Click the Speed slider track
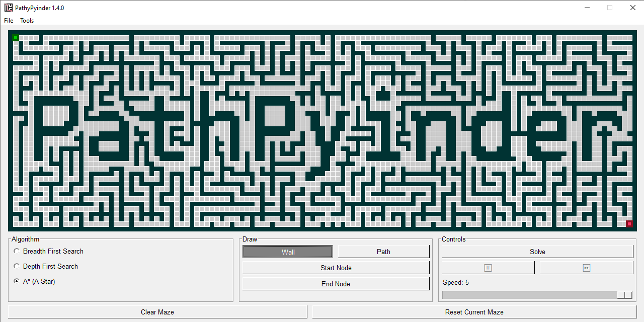This screenshot has height=322, width=644. pyautogui.click(x=537, y=295)
